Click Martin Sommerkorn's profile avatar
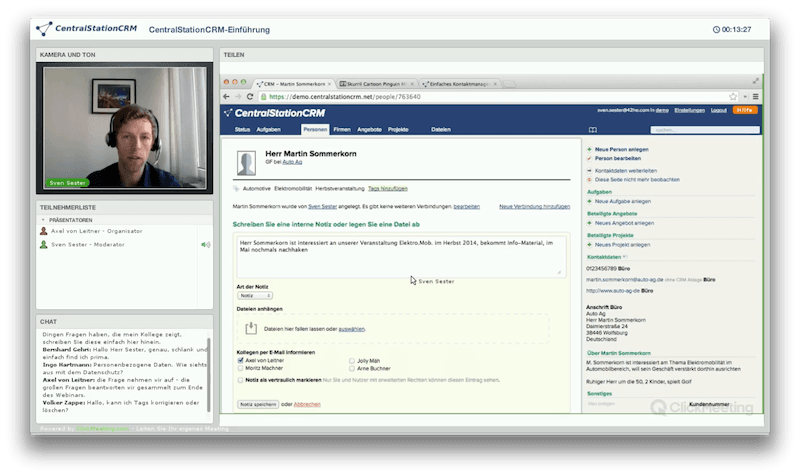800x476 pixels. point(246,163)
